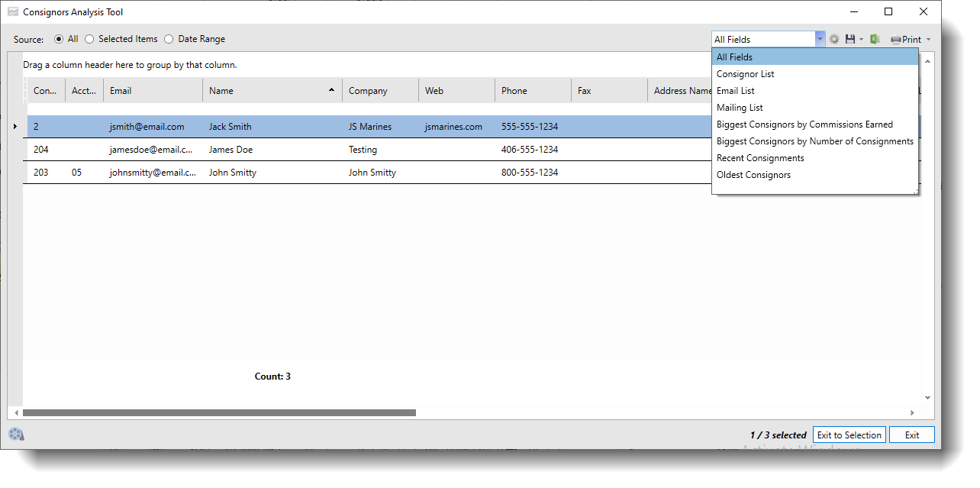Choose All Fields in the dropdown list
The width and height of the screenshot is (980, 488).
coord(814,57)
